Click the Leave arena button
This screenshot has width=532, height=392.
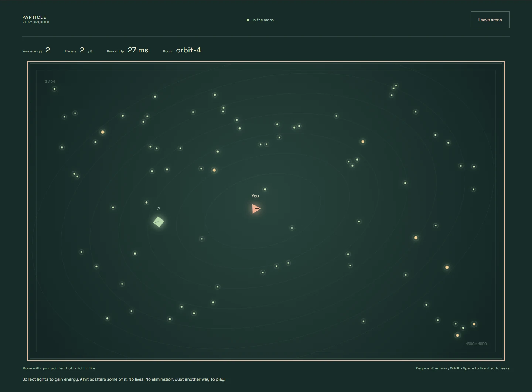coord(490,20)
